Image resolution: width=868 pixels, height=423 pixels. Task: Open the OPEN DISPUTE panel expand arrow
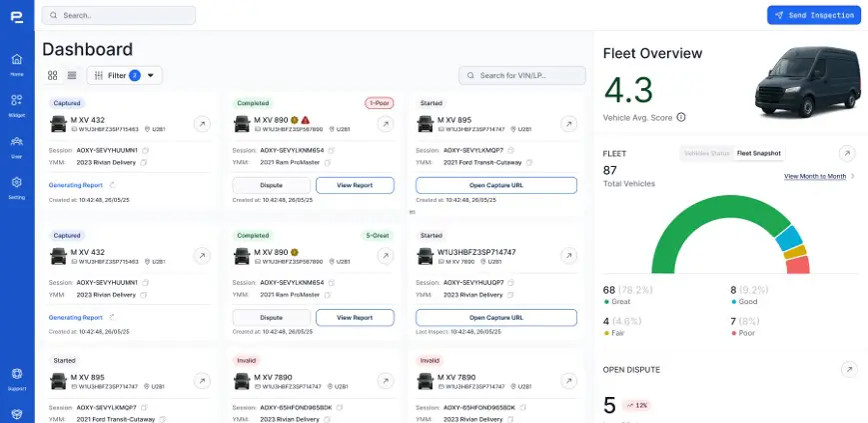pyautogui.click(x=849, y=370)
